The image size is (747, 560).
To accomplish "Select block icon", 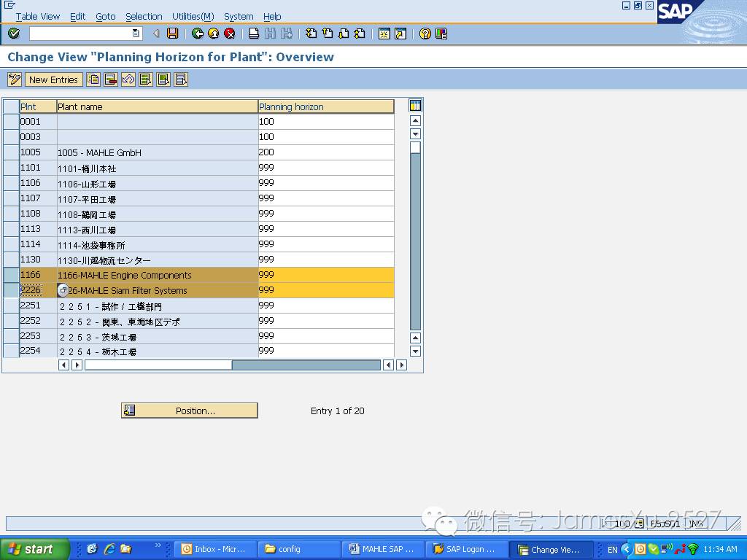I will (x=163, y=79).
